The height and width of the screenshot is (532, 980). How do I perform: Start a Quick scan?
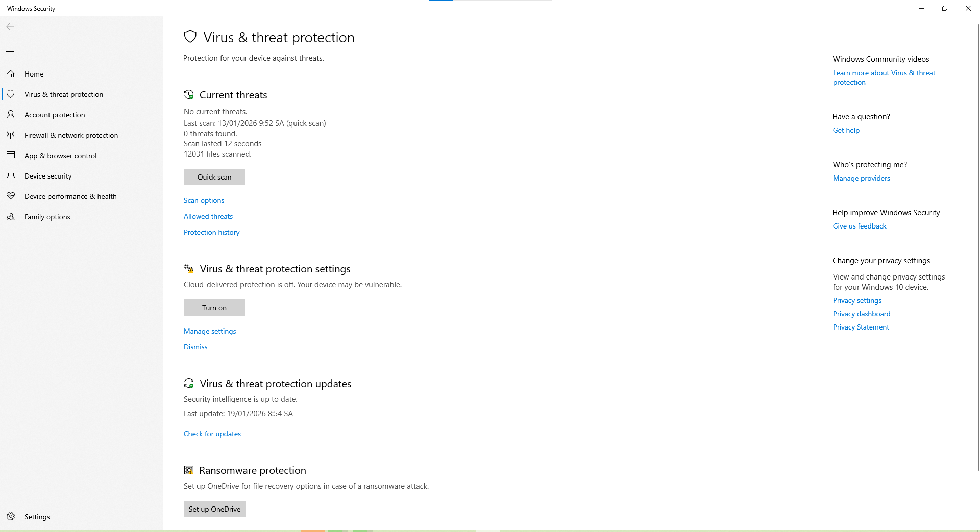click(x=214, y=177)
